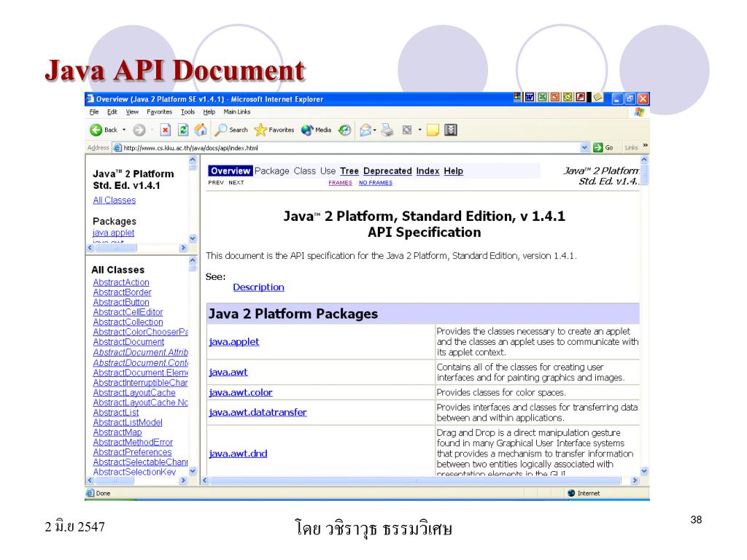Open the Help menu in the menu bar

209,112
